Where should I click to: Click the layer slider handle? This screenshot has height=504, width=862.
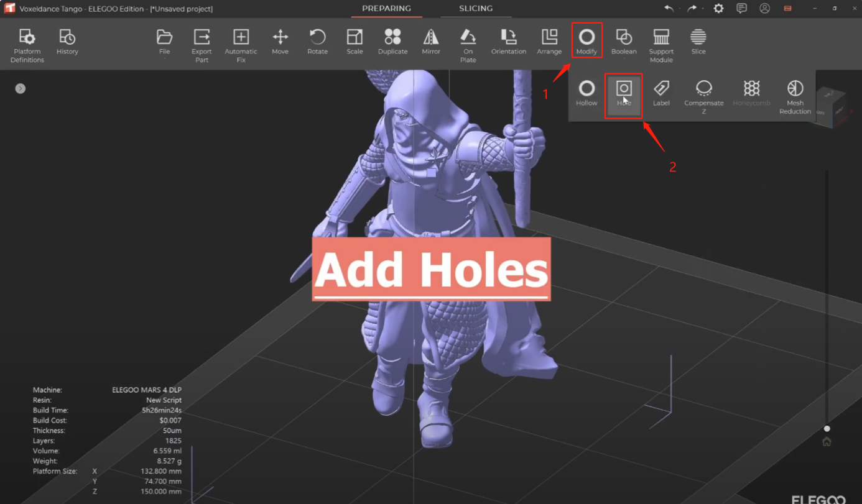pyautogui.click(x=827, y=429)
